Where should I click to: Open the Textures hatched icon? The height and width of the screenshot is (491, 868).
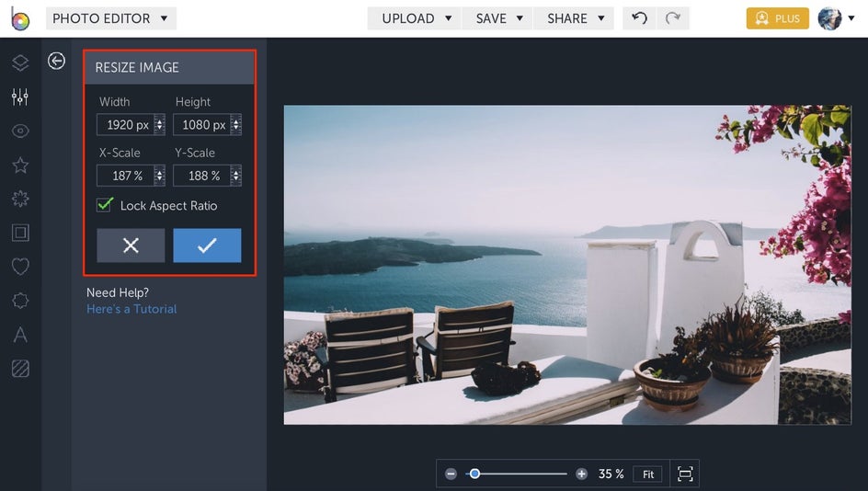(20, 368)
